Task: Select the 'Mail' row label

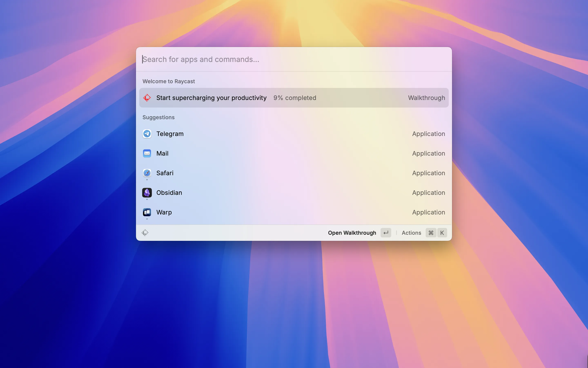Action: (162, 153)
